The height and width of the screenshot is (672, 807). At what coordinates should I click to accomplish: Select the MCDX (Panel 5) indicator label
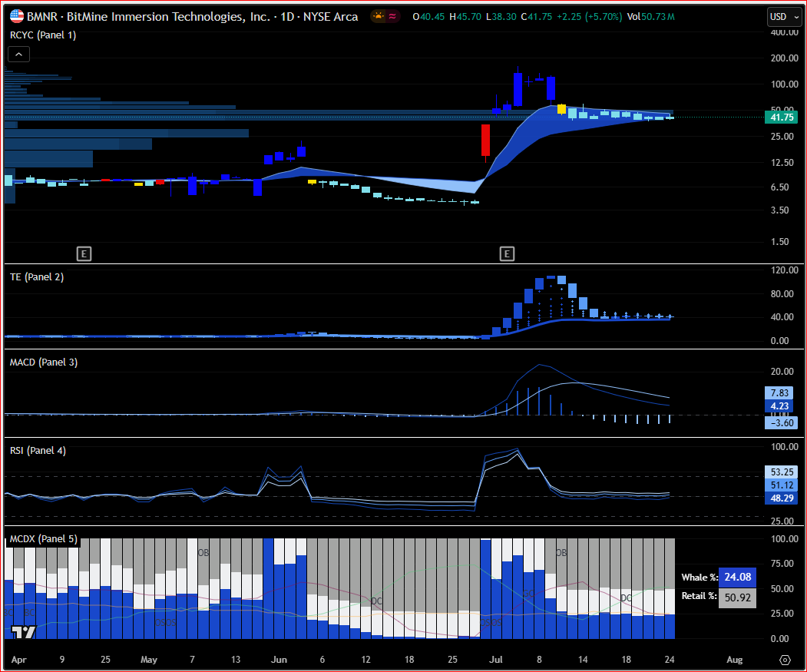point(44,539)
